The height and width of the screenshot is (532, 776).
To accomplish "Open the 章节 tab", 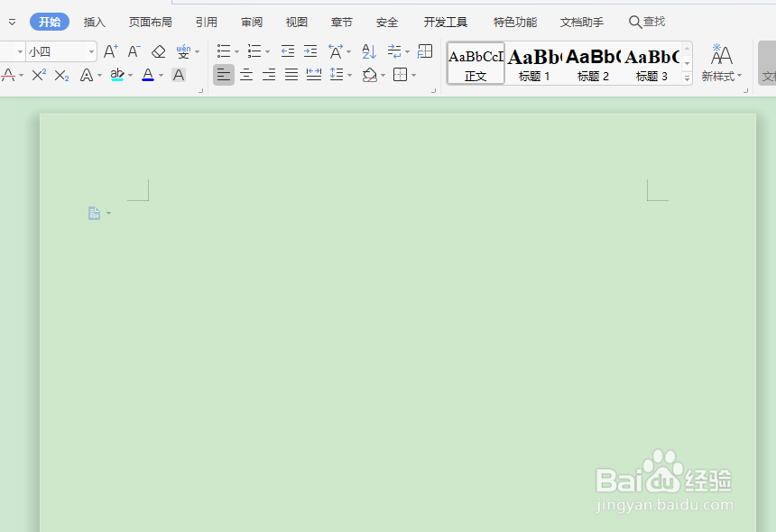I will coord(342,22).
